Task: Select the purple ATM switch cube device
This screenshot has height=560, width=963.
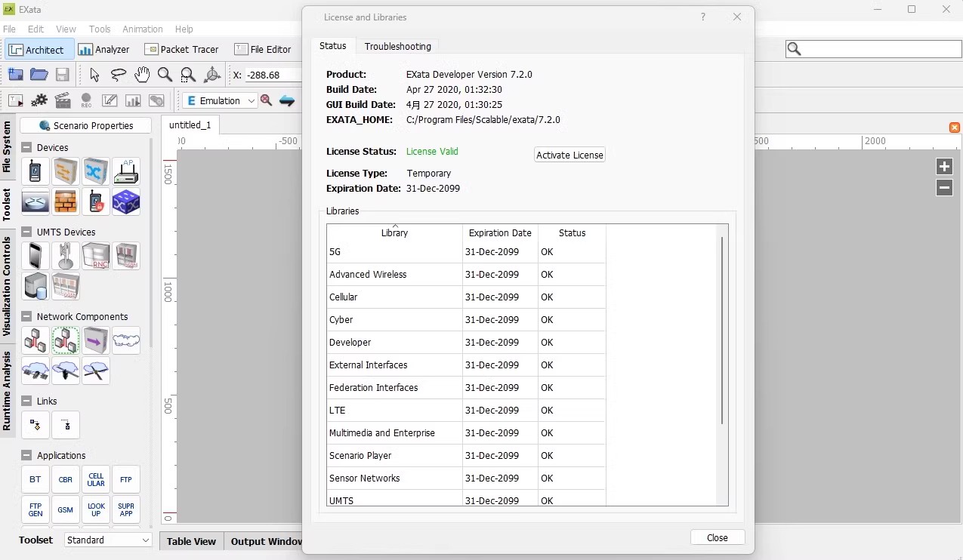Action: (126, 202)
